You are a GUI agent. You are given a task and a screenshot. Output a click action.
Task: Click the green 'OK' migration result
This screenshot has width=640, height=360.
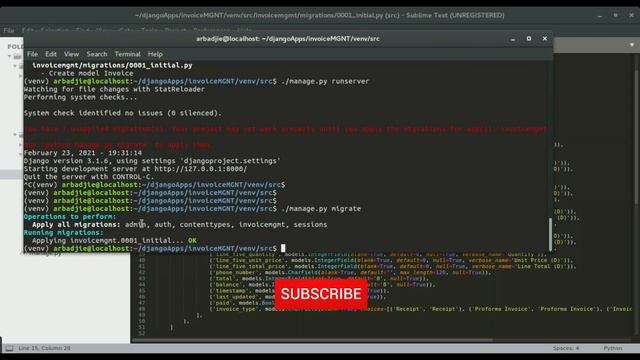[192, 240]
